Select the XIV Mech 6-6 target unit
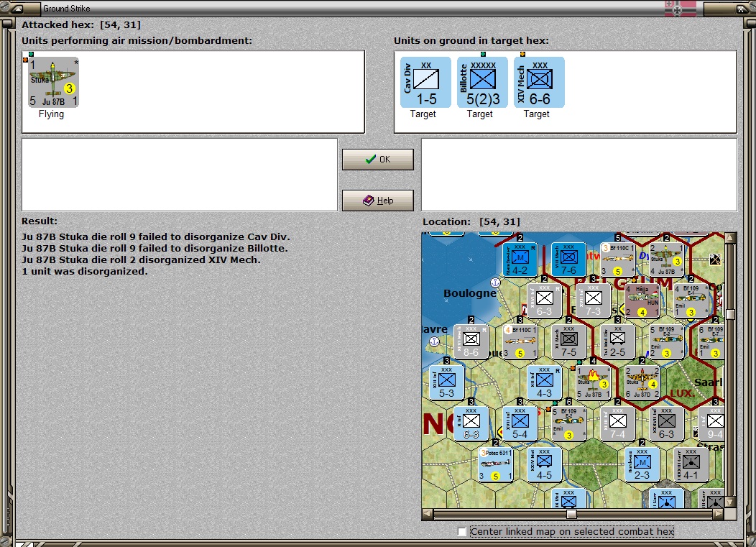 539,83
